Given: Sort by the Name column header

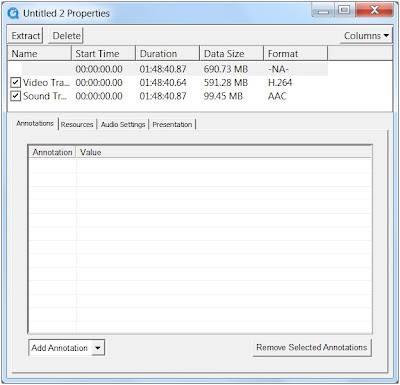Looking at the screenshot, I should [x=39, y=54].
